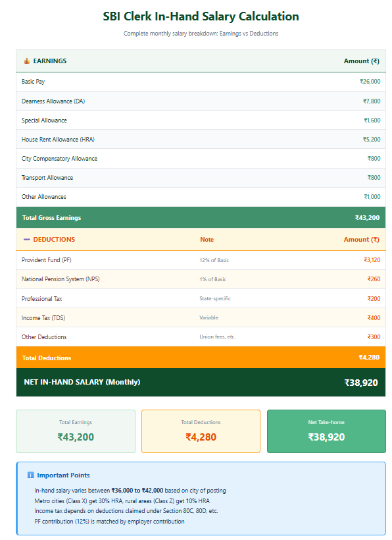This screenshot has width=392, height=540.
Task: Click the Total Deductions label in orange row
Action: 47,358
